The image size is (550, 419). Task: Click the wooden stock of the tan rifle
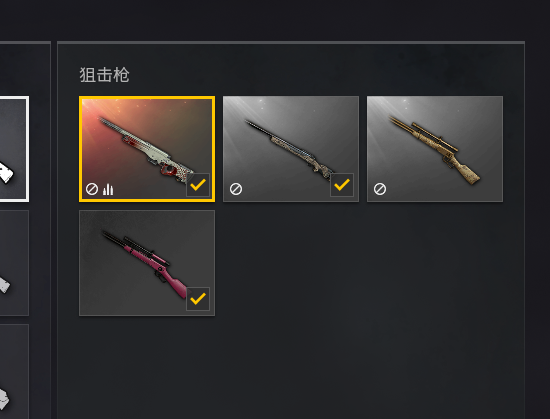coord(466,170)
